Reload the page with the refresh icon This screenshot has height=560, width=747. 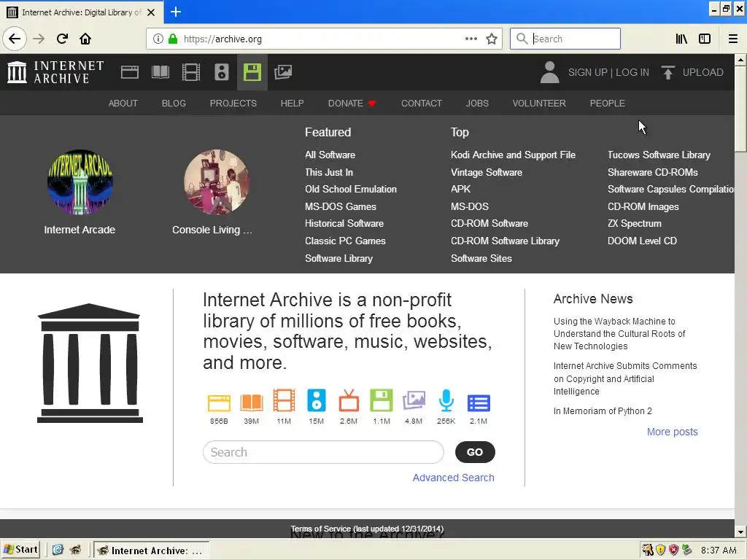[x=62, y=39]
